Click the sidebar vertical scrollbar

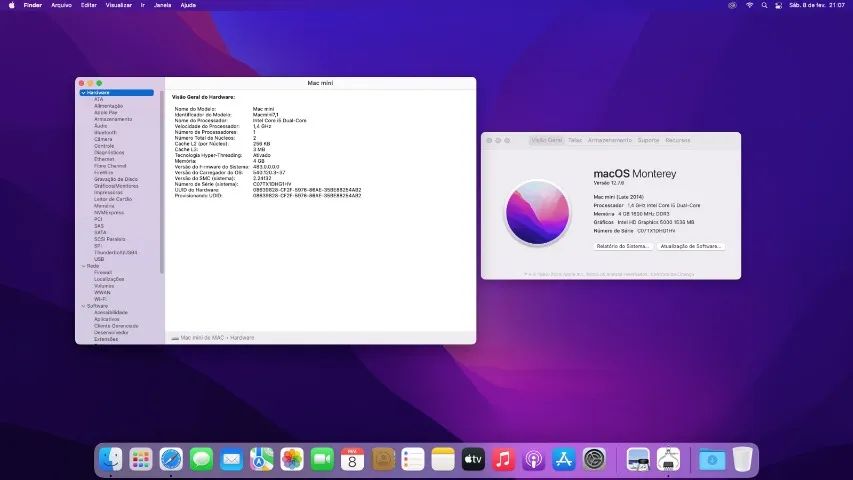(x=162, y=182)
